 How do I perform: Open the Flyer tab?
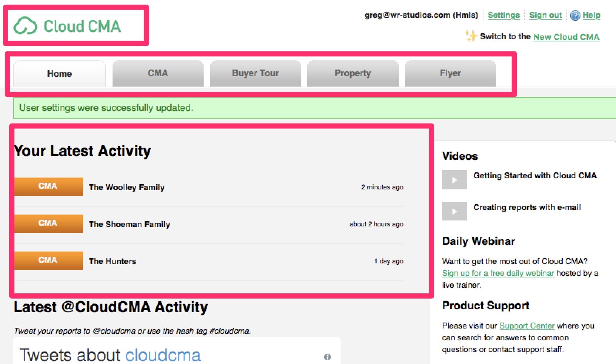(x=450, y=73)
